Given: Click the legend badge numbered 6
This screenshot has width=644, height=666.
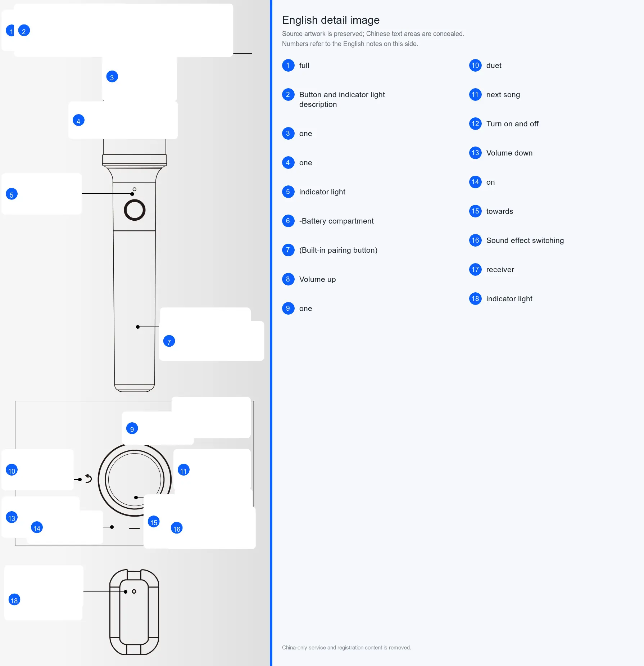Looking at the screenshot, I should tap(288, 221).
